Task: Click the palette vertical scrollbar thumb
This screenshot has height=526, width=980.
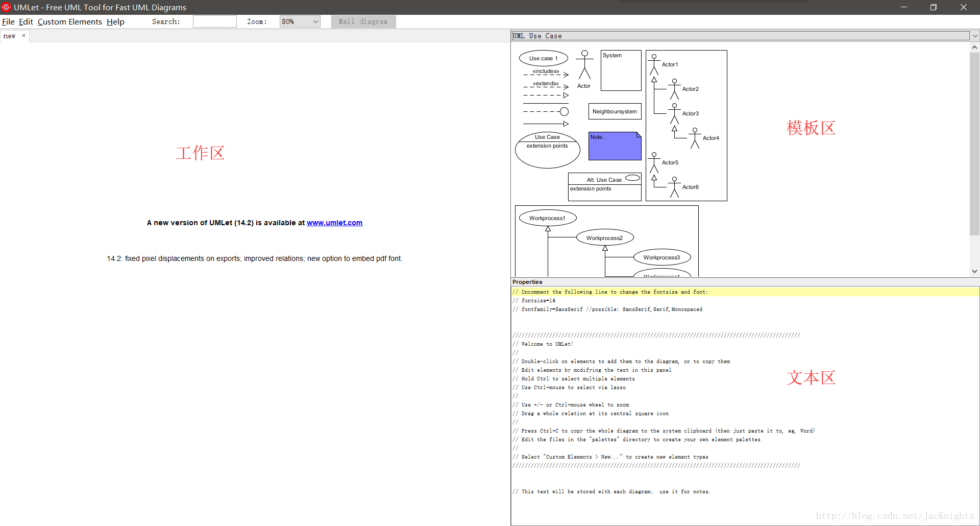Action: pyautogui.click(x=974, y=144)
